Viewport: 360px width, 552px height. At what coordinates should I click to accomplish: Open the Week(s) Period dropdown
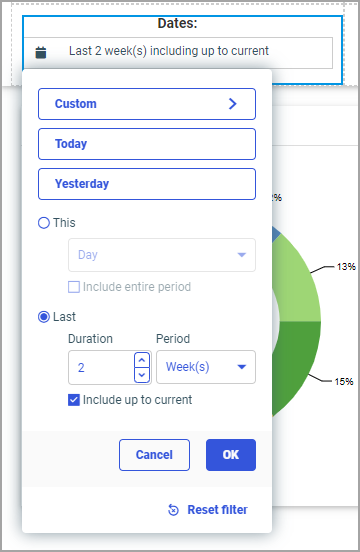pos(206,367)
